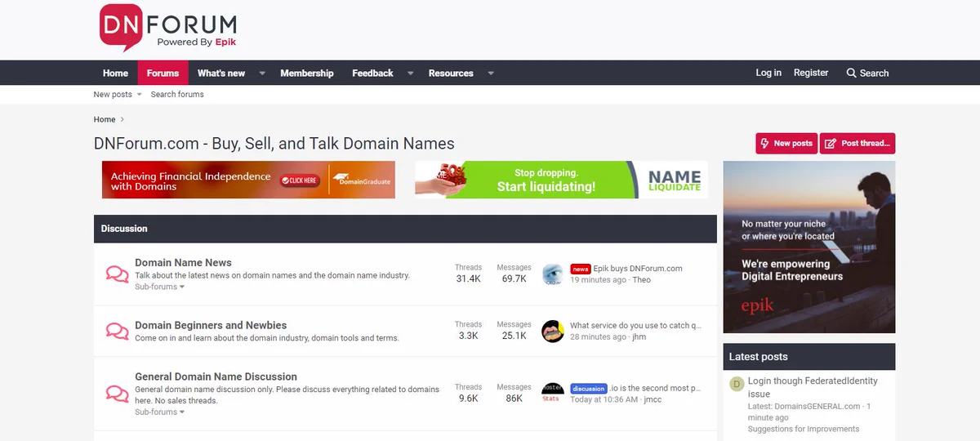
Task: Open the avatar beside the Epik buys DNForum.com post
Action: pos(553,274)
